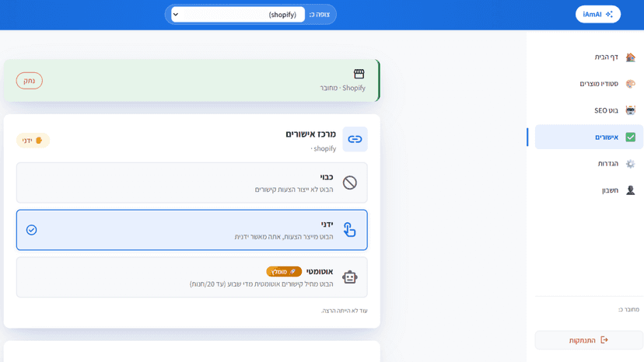Select the אוטומטי automatic mode option
Screen dimensions: 644x362
[x=192, y=277]
